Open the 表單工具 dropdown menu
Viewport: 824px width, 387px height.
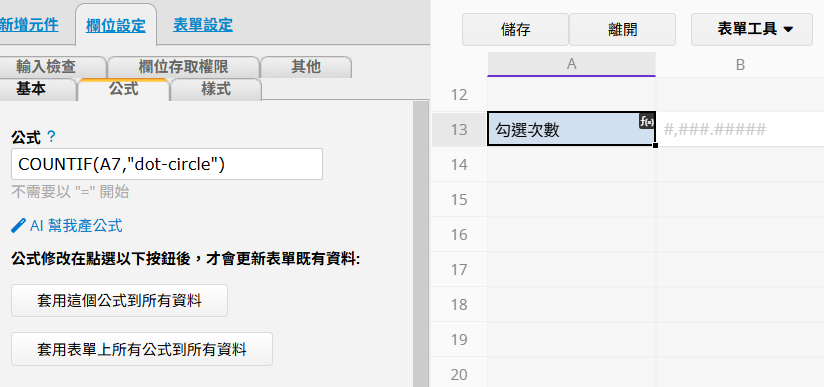(752, 29)
